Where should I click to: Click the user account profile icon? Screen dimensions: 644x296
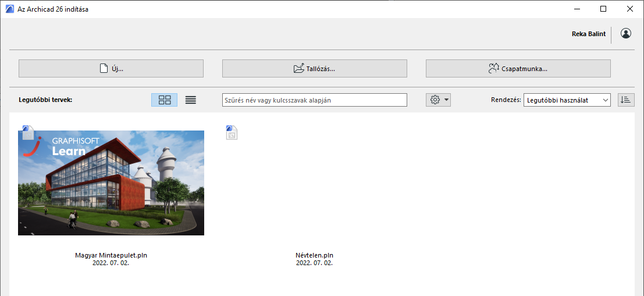tap(626, 34)
